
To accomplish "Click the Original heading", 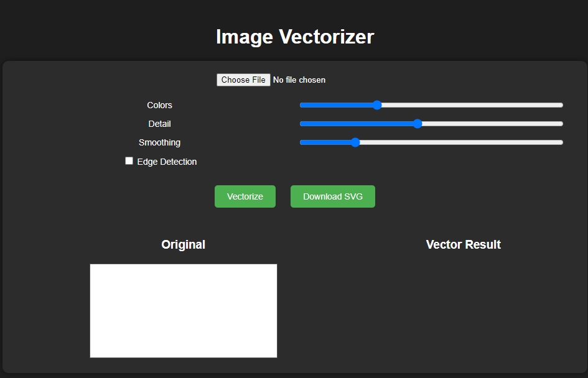I will [x=184, y=244].
